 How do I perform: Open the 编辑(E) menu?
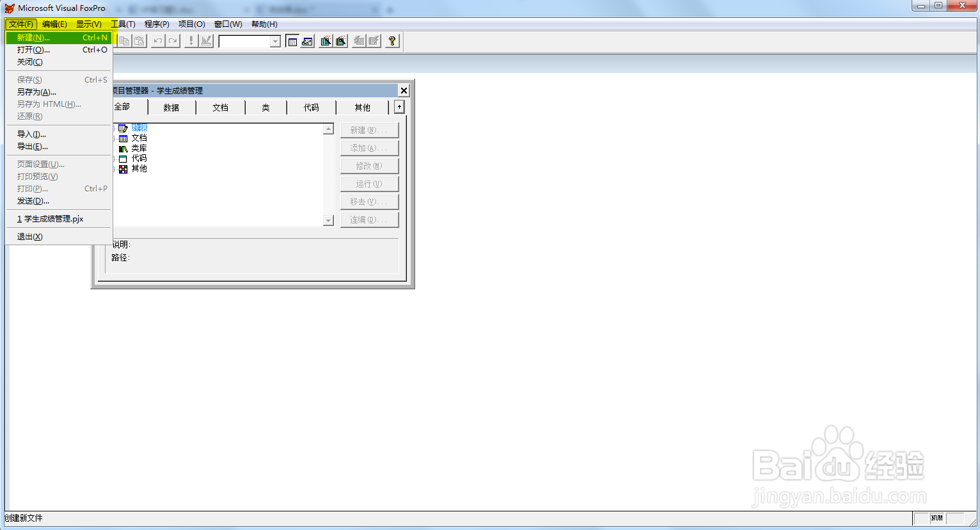click(x=54, y=24)
